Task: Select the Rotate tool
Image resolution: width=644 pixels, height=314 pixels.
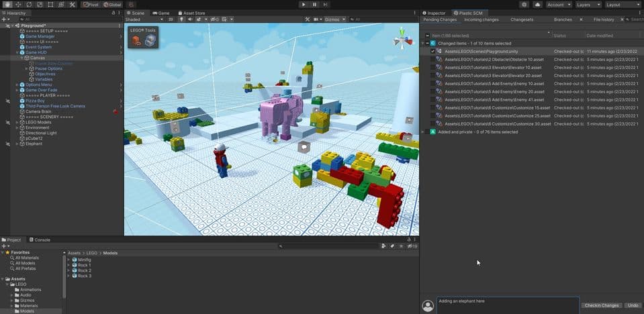Action: tap(29, 4)
